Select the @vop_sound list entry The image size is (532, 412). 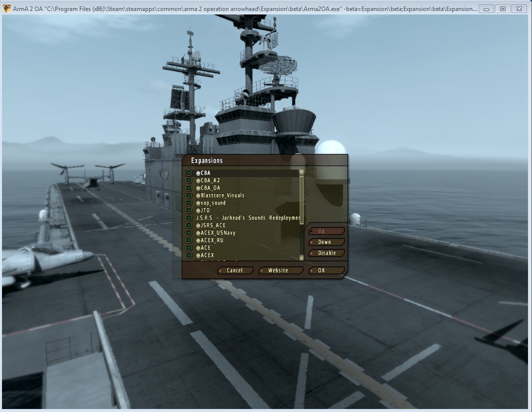[x=242, y=203]
